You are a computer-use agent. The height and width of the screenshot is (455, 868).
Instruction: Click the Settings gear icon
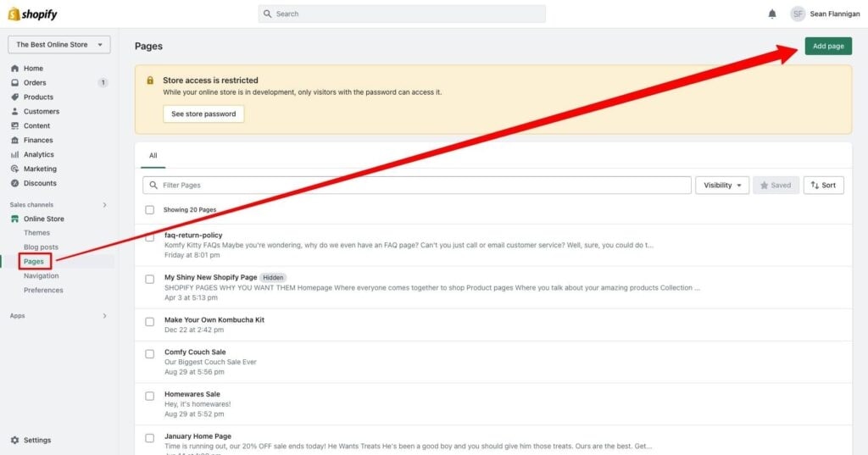coord(15,440)
